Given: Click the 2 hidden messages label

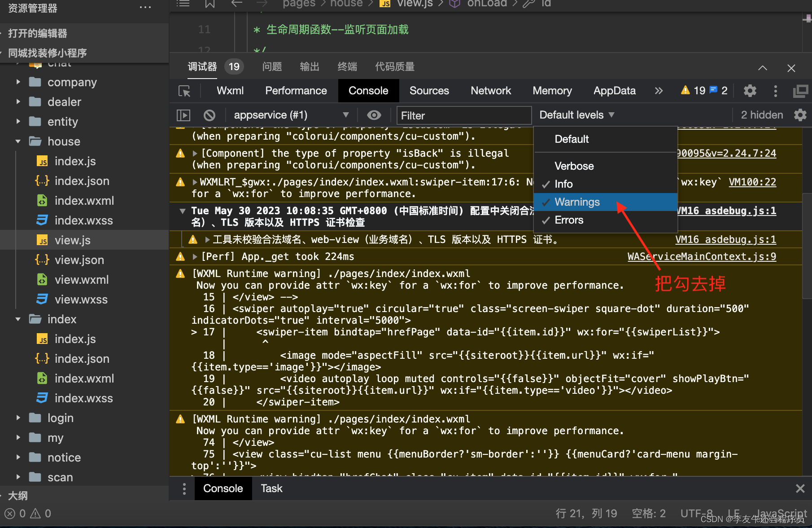Looking at the screenshot, I should (762, 115).
